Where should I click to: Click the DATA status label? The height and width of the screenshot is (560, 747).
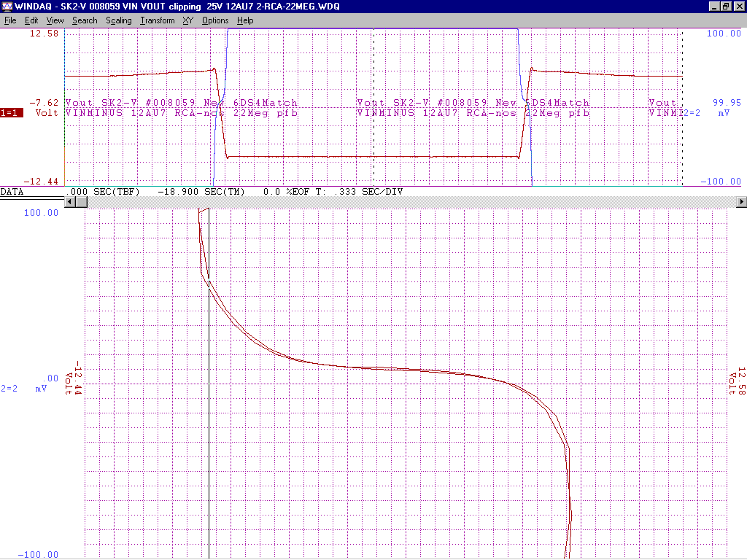pos(12,191)
